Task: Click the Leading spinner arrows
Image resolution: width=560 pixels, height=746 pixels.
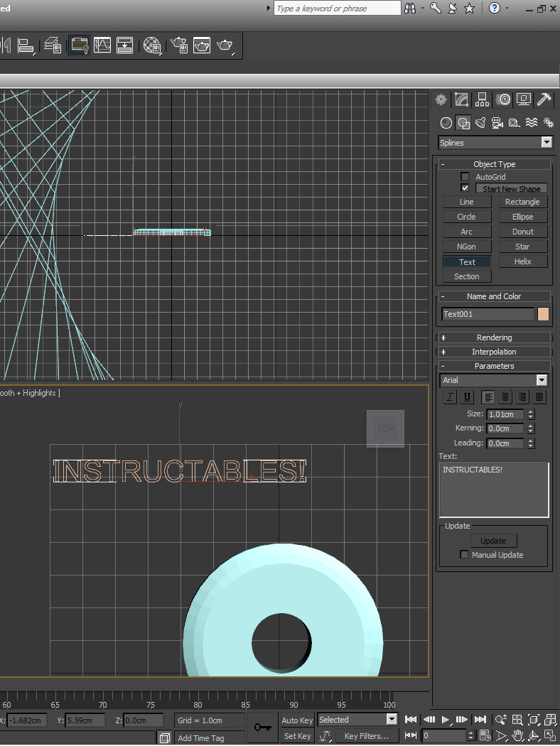Action: click(x=530, y=443)
